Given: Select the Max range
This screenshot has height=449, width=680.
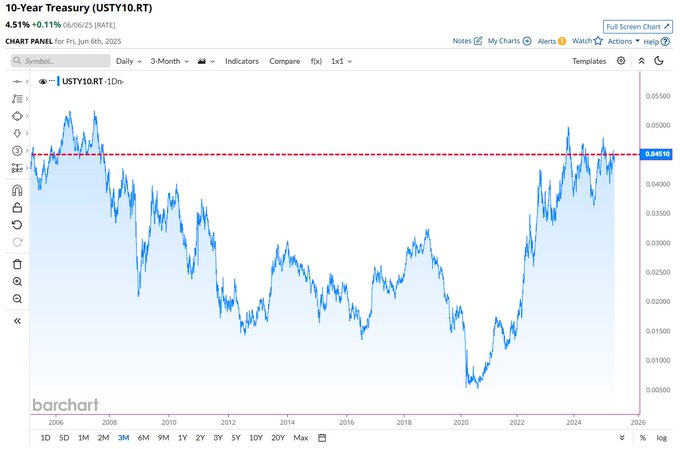Looking at the screenshot, I should tap(301, 438).
